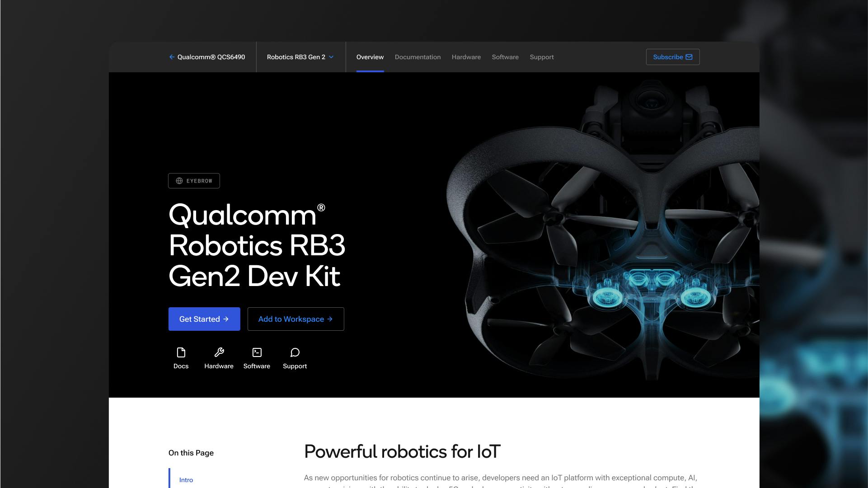This screenshot has width=868, height=488.
Task: Select Intro in the On this Page list
Action: point(186,480)
